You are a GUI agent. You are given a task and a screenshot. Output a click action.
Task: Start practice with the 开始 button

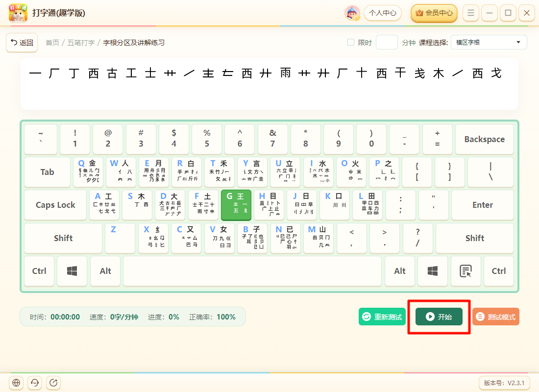(x=439, y=317)
